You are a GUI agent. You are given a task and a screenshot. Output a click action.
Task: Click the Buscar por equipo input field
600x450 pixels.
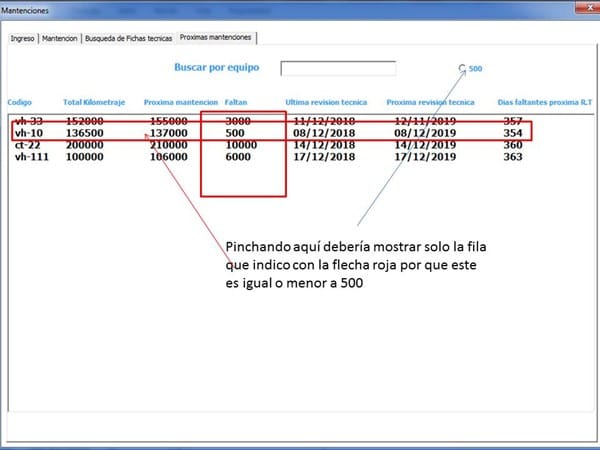pos(338,68)
